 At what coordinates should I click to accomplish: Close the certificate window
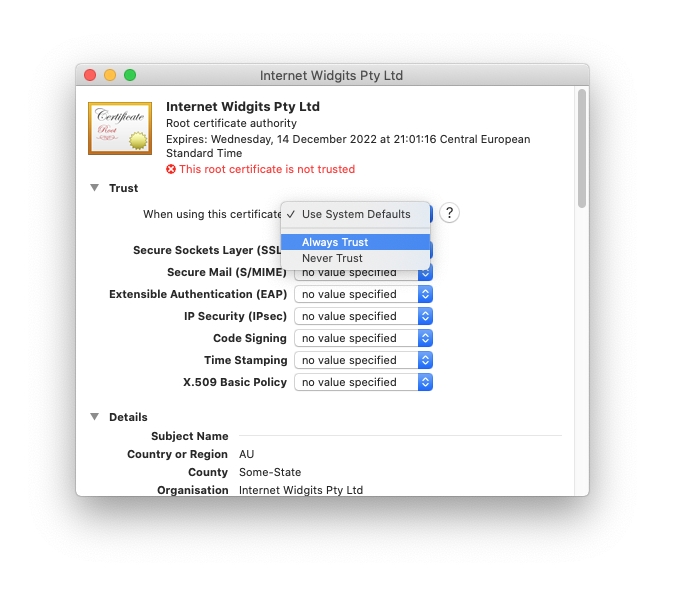(90, 76)
